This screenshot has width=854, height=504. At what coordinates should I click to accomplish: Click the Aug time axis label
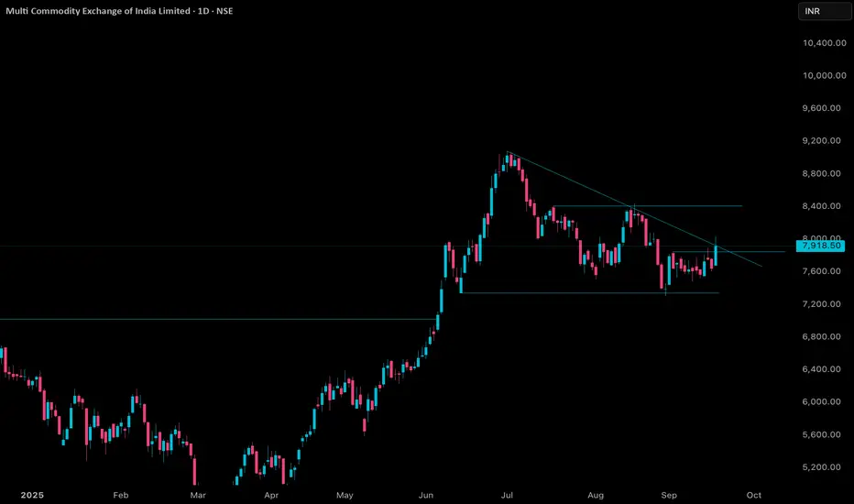tap(596, 495)
